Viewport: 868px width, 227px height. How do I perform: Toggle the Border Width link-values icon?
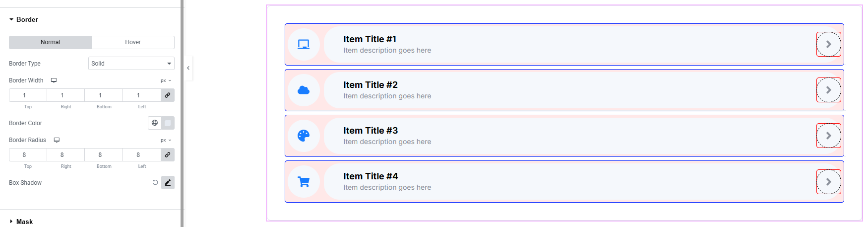(168, 95)
